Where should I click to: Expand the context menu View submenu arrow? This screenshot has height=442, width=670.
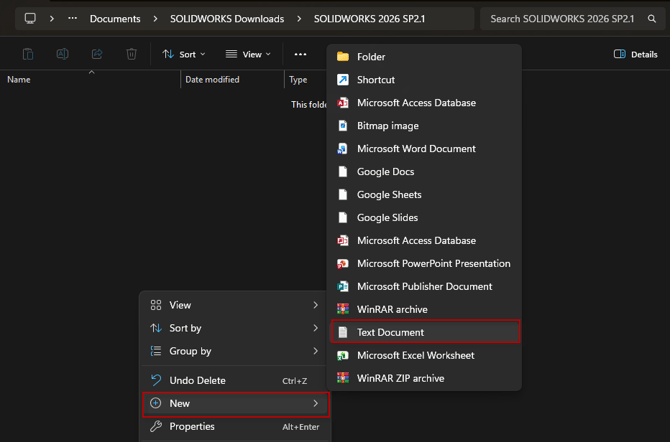pos(315,305)
